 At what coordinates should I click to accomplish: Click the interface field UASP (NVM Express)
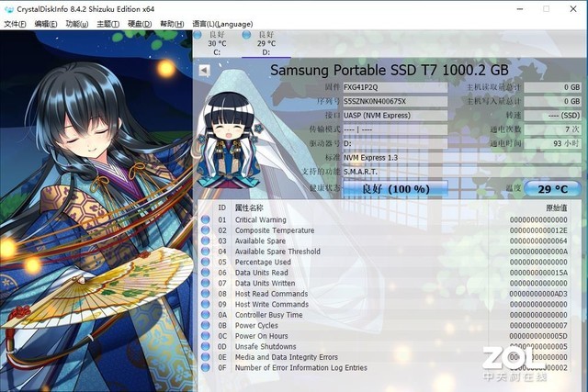(395, 116)
